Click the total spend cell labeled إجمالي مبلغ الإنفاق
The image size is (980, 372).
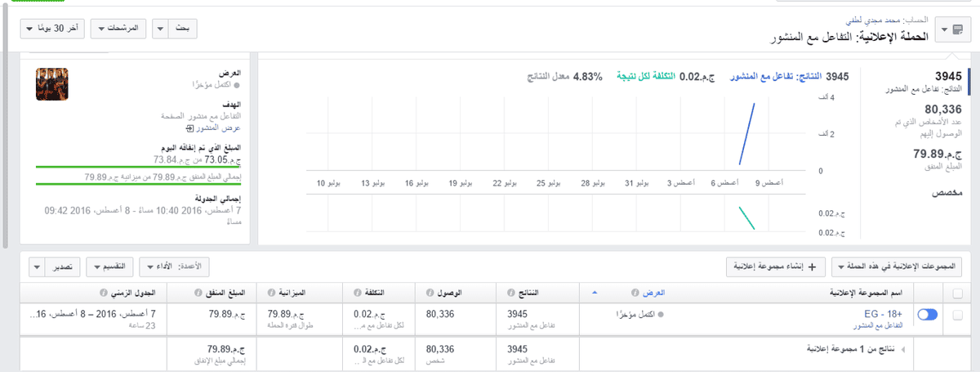click(x=212, y=353)
